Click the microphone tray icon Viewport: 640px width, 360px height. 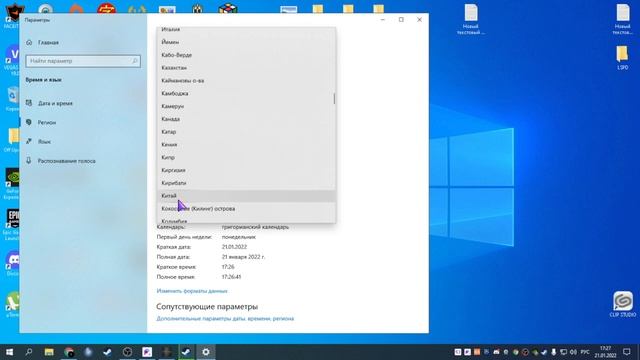pos(553,352)
